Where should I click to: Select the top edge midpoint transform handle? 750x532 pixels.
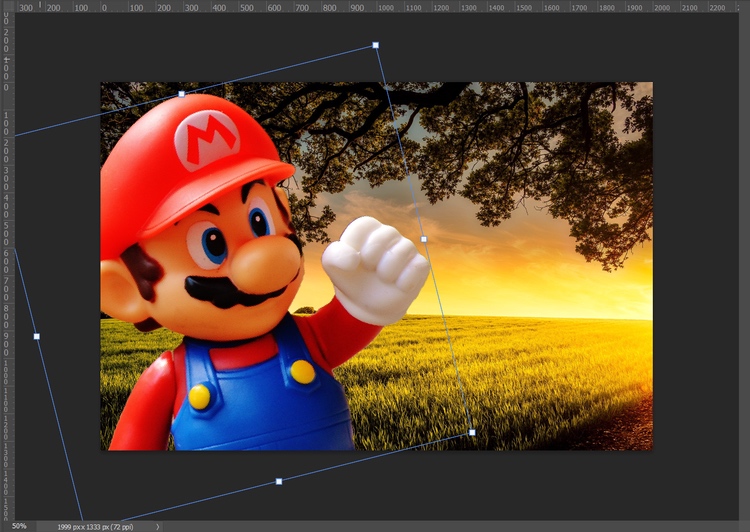pos(181,94)
